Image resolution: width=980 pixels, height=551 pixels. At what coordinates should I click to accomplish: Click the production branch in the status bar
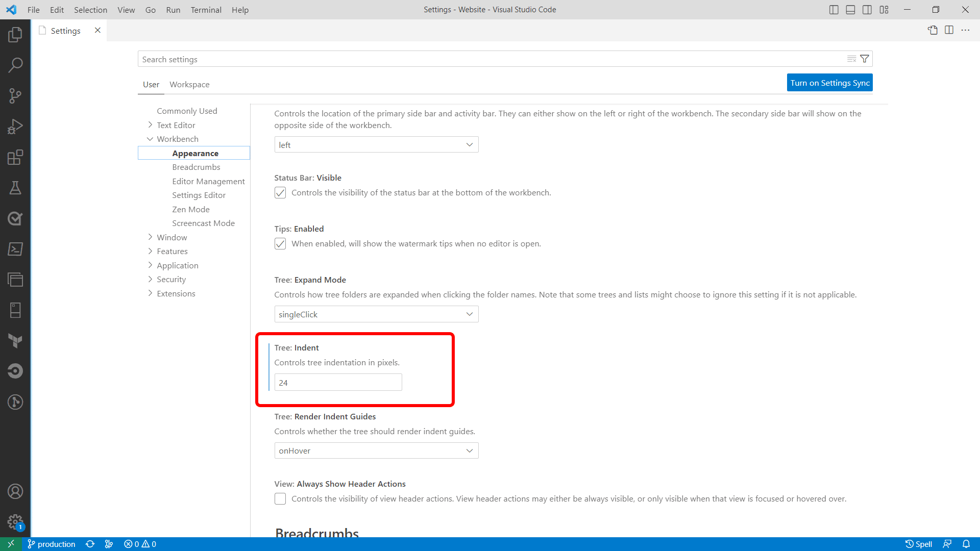click(52, 544)
